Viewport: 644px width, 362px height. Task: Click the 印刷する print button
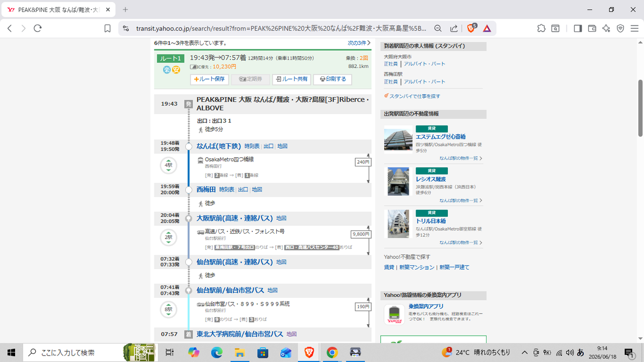click(333, 79)
